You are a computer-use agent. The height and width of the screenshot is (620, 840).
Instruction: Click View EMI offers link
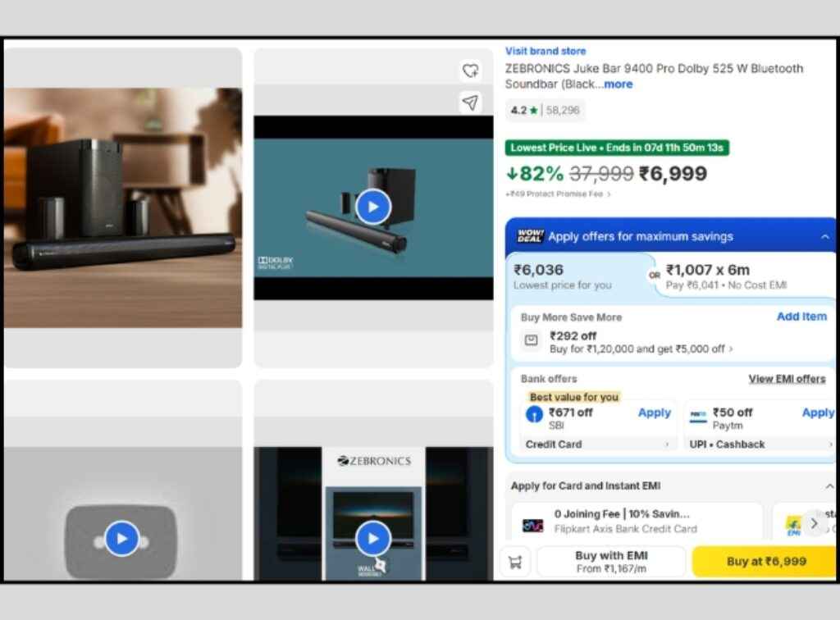[x=787, y=379]
